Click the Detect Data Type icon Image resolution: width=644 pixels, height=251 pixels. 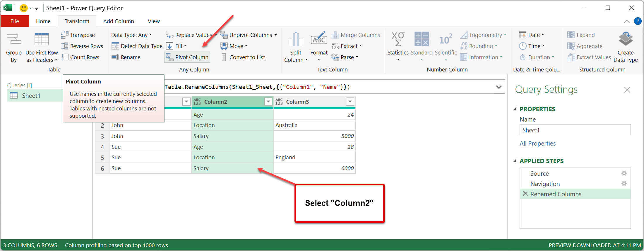pyautogui.click(x=115, y=46)
